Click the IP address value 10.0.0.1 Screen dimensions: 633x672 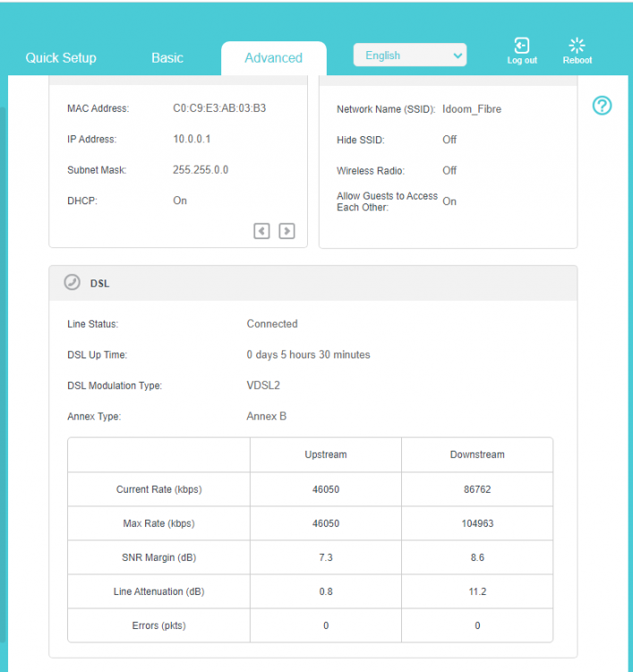point(192,139)
